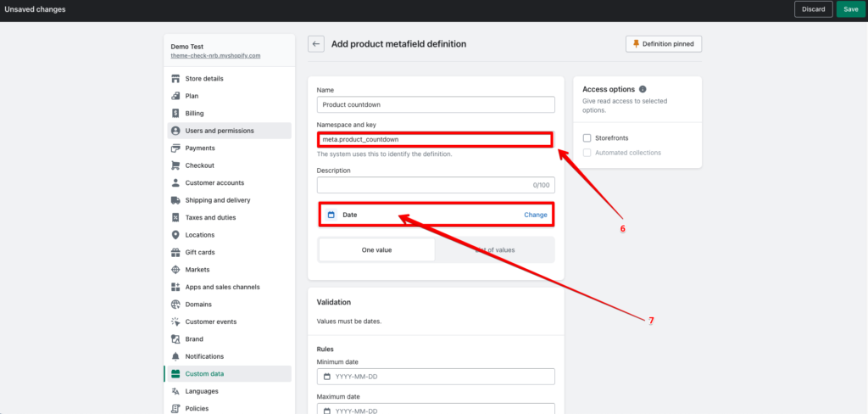Click the Billing dollar icon
Screen dimensions: 868x414
click(175, 113)
